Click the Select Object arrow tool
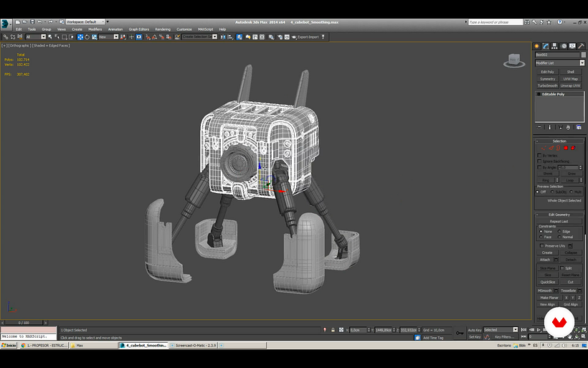 tap(50, 37)
